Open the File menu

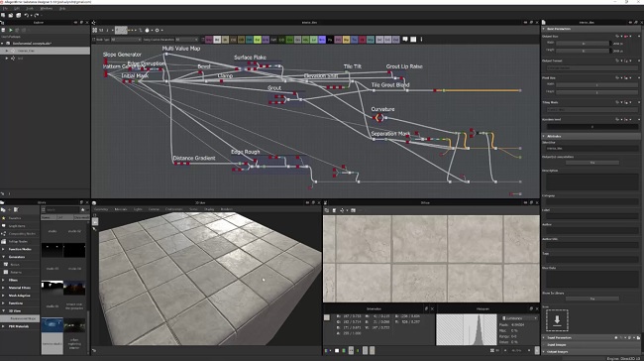tap(5, 8)
